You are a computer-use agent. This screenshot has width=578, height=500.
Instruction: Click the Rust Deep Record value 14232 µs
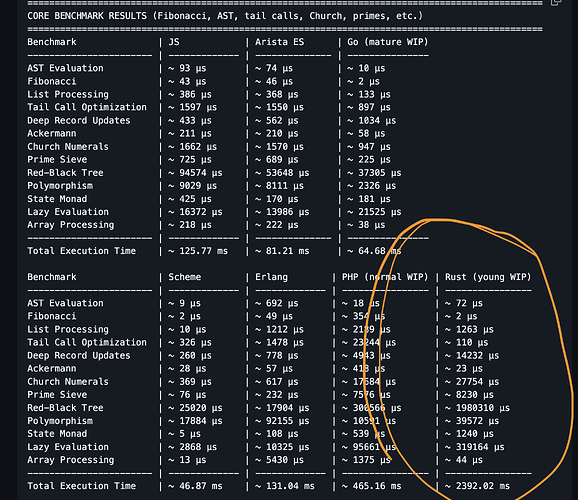(472, 356)
